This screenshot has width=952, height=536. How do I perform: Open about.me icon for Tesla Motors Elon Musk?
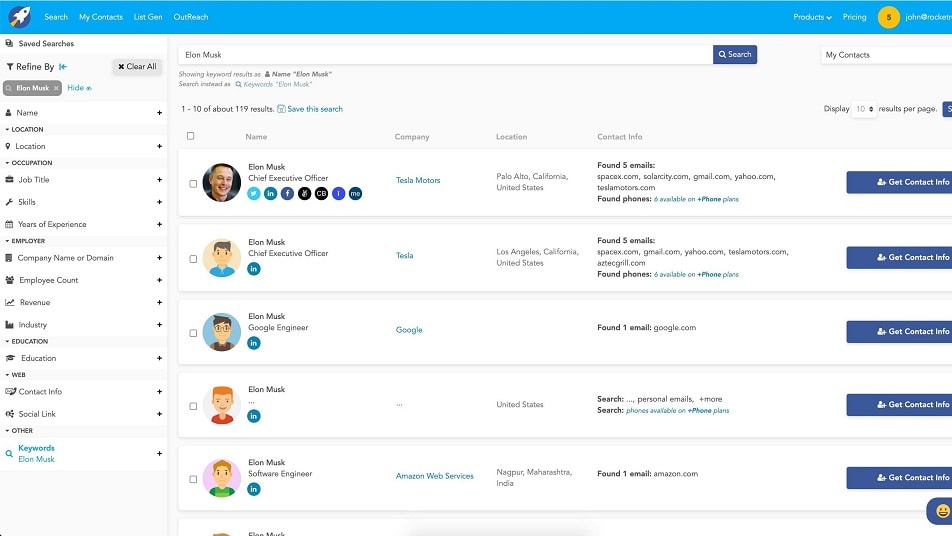click(356, 194)
